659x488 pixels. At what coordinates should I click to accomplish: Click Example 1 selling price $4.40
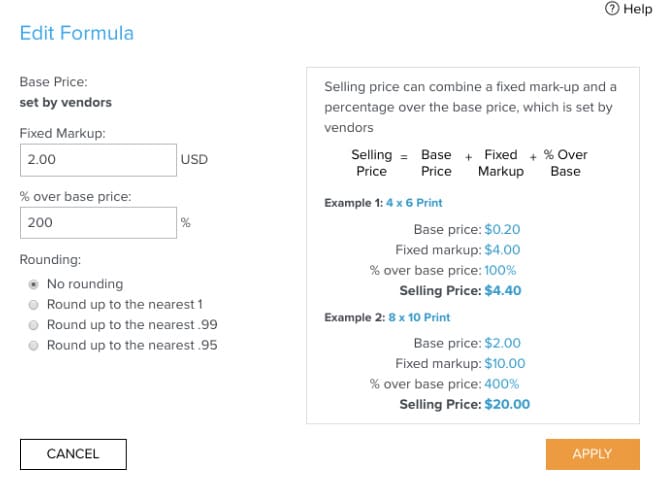(503, 291)
